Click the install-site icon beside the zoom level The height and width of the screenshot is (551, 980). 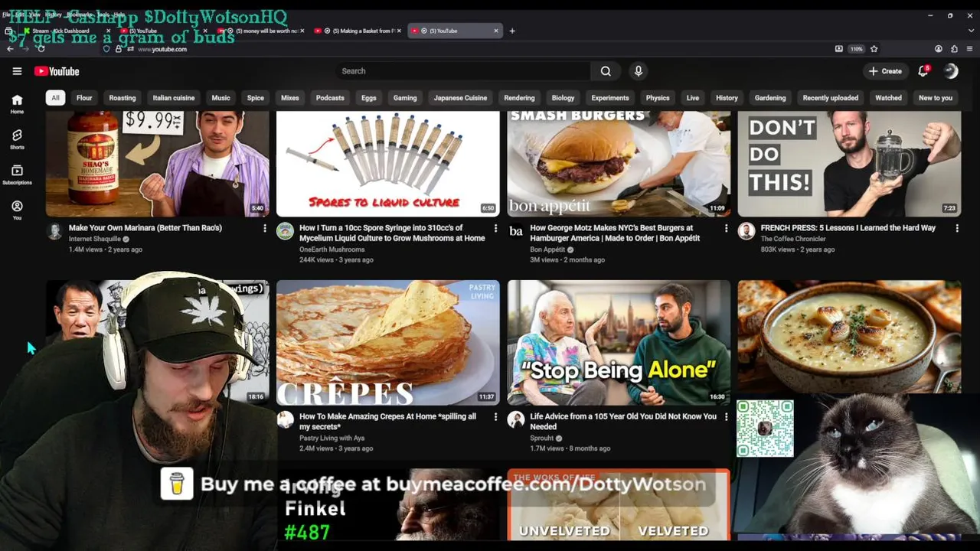[x=838, y=49]
